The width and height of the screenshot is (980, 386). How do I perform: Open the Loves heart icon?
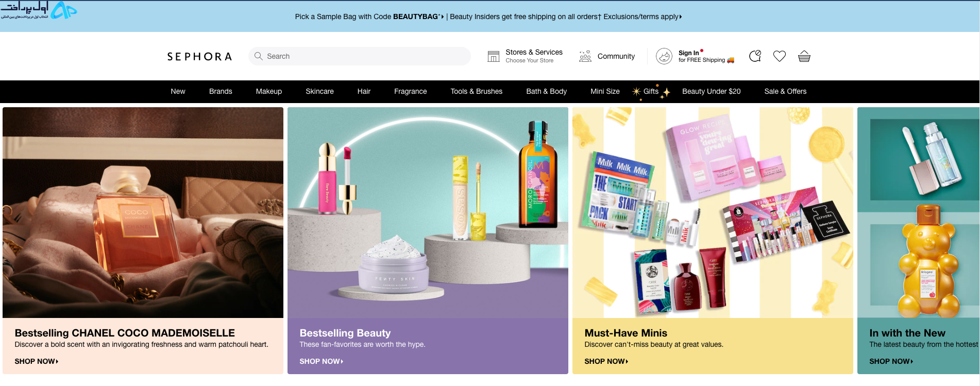tap(780, 56)
